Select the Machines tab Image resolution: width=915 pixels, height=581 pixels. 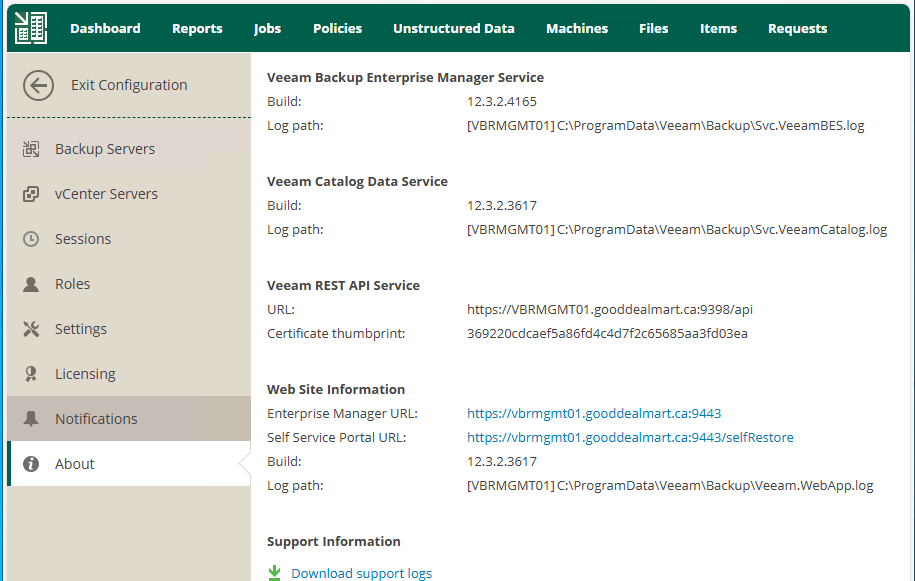pyautogui.click(x=576, y=28)
